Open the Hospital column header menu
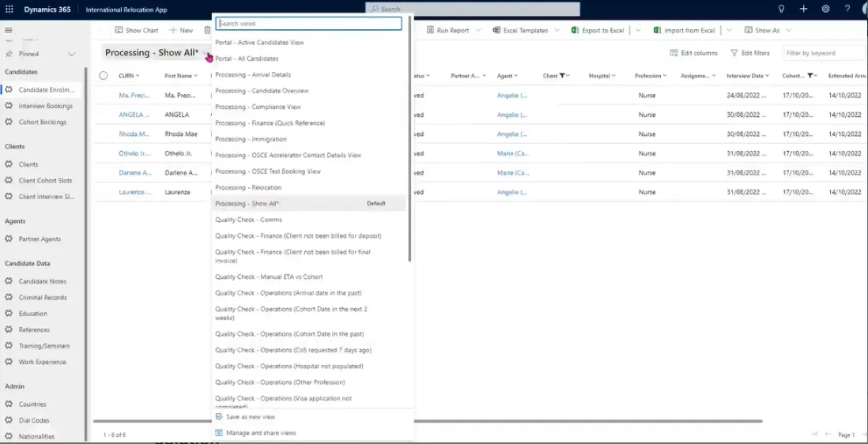868x444 pixels. 602,76
